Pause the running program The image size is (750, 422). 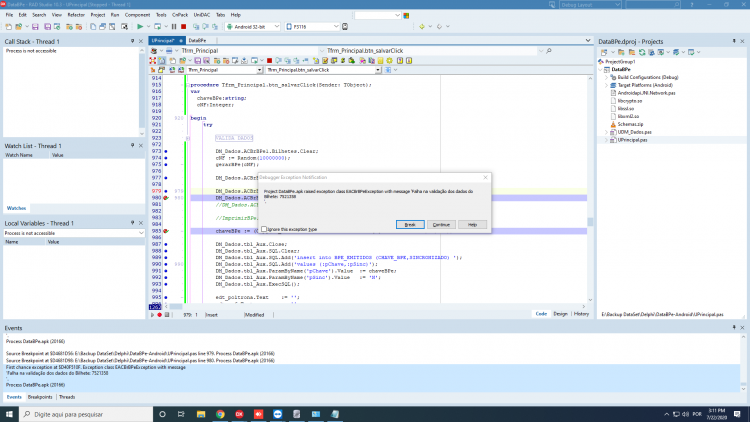point(174,27)
